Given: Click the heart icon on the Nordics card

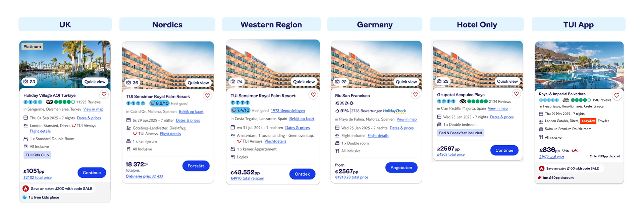Looking at the screenshot, I should point(207,96).
